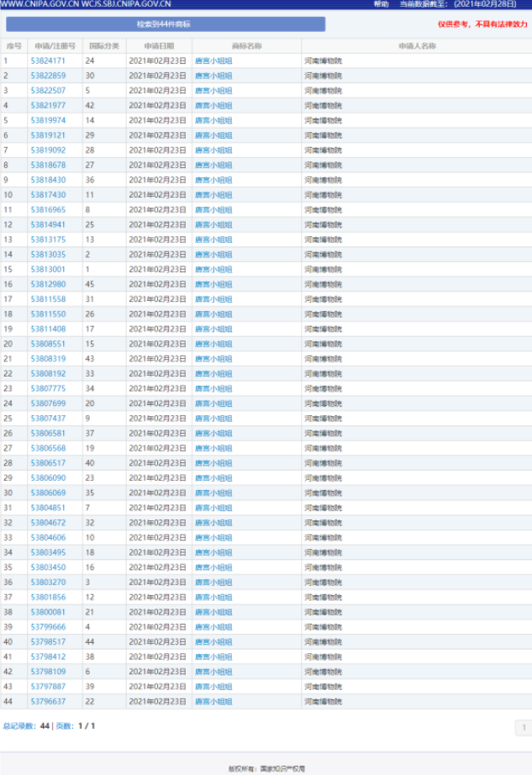Click the 国际分类 column header
Image resolution: width=532 pixels, height=775 pixels.
(x=104, y=45)
